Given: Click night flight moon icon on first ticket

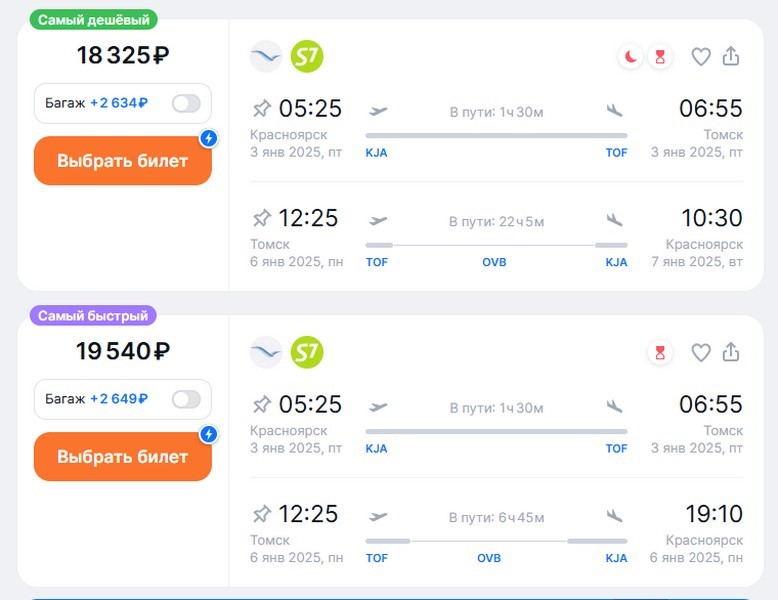Looking at the screenshot, I should [631, 57].
